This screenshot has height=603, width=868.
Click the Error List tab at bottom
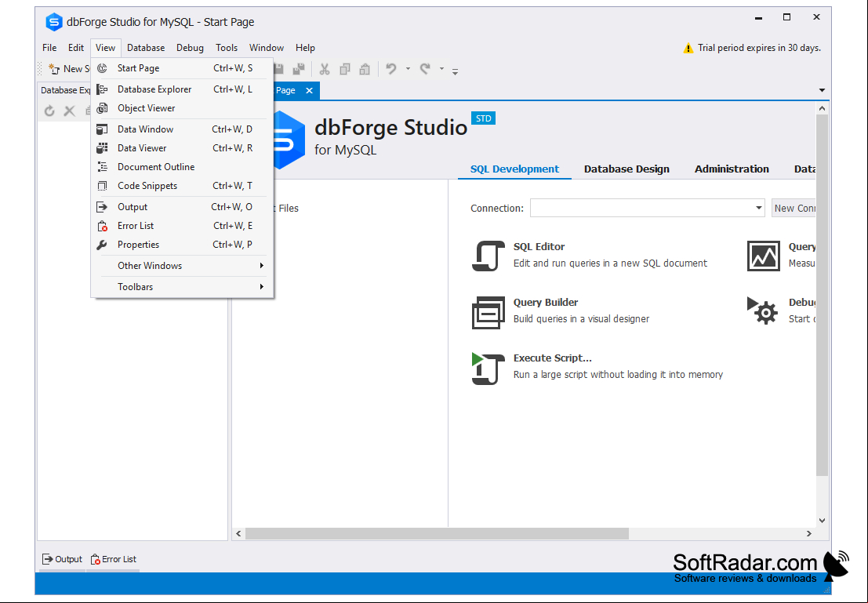[x=114, y=559]
